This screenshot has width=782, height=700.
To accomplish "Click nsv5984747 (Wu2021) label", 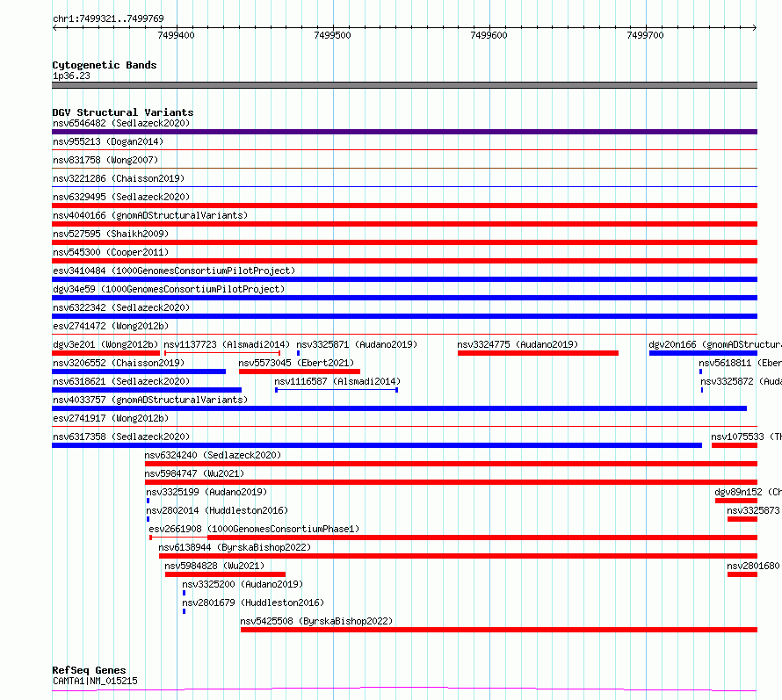I will [x=194, y=473].
